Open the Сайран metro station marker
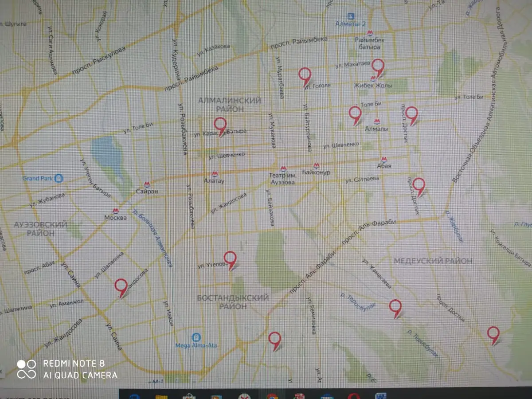532x399 pixels. pos(147,184)
